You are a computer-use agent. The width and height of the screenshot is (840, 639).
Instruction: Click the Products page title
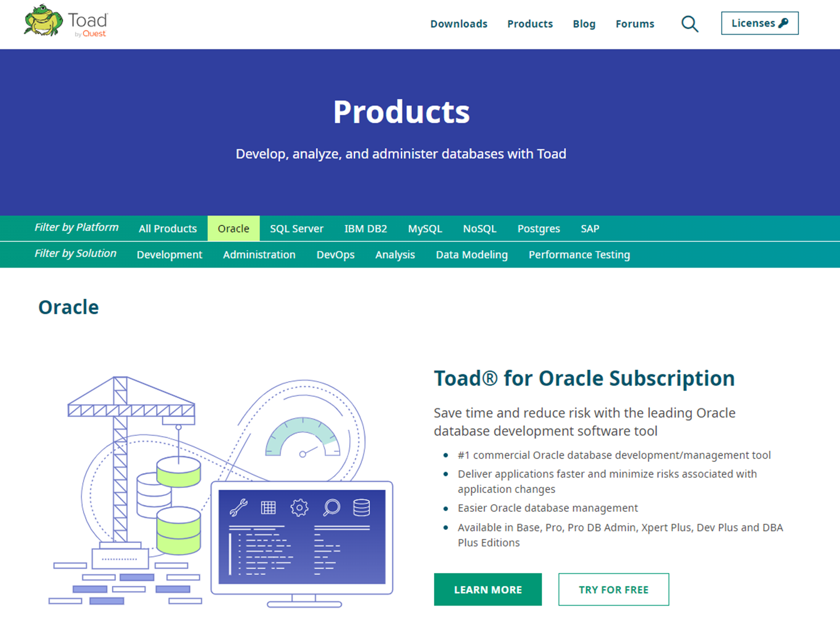[401, 112]
